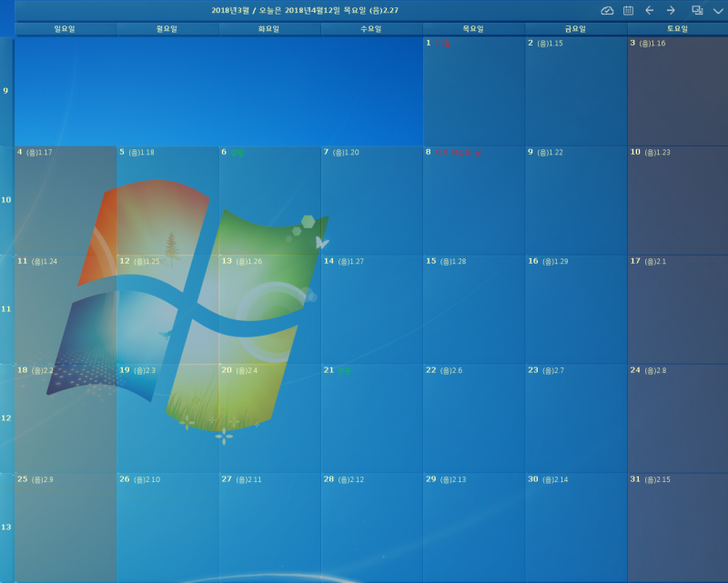Go to next month with right arrow
The width and height of the screenshot is (728, 583).
(671, 10)
